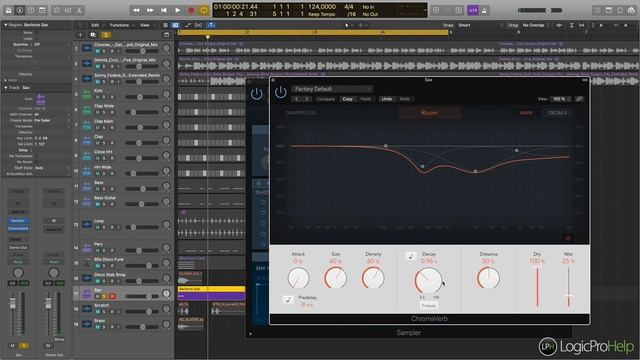Open the Drag No Overlap dropdown
Image resolution: width=640 pixels, height=360 pixels.
[x=536, y=25]
